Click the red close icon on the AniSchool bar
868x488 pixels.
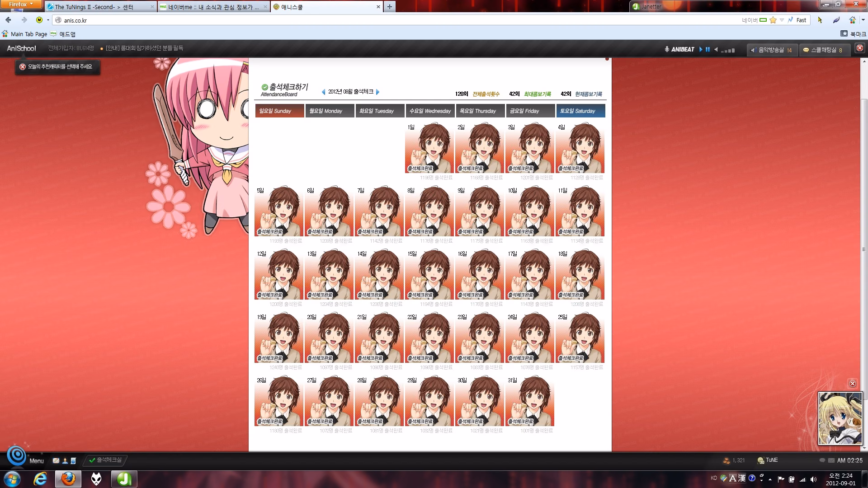point(860,48)
